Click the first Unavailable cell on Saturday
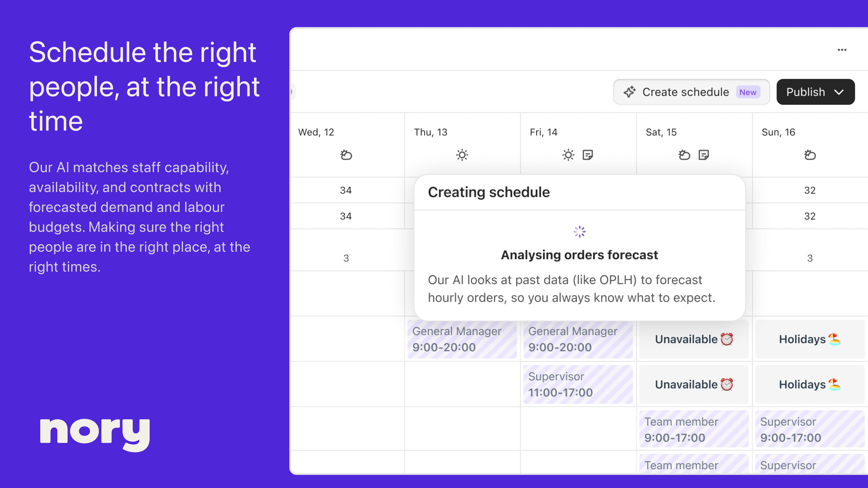Image resolution: width=868 pixels, height=488 pixels. [693, 339]
